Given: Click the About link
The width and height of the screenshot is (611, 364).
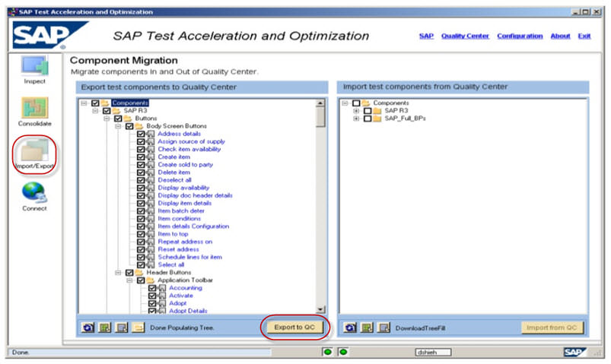Looking at the screenshot, I should (x=560, y=36).
